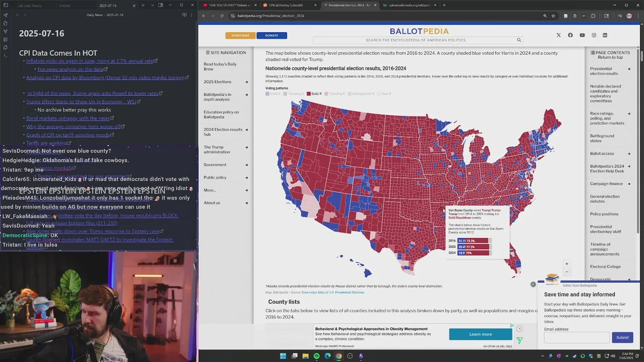The height and width of the screenshot is (362, 644).
Task: Launch Obsidian from the taskbar
Action: [x=361, y=356]
